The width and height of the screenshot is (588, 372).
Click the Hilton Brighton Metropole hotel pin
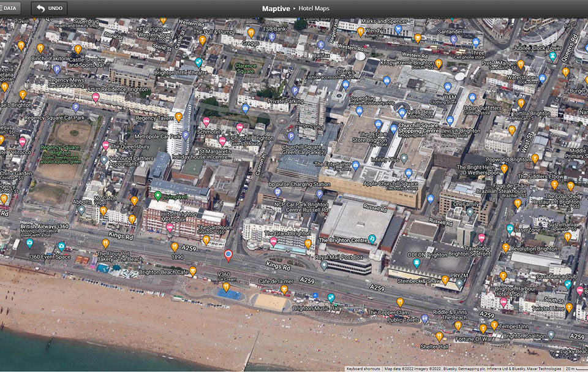pos(170,227)
